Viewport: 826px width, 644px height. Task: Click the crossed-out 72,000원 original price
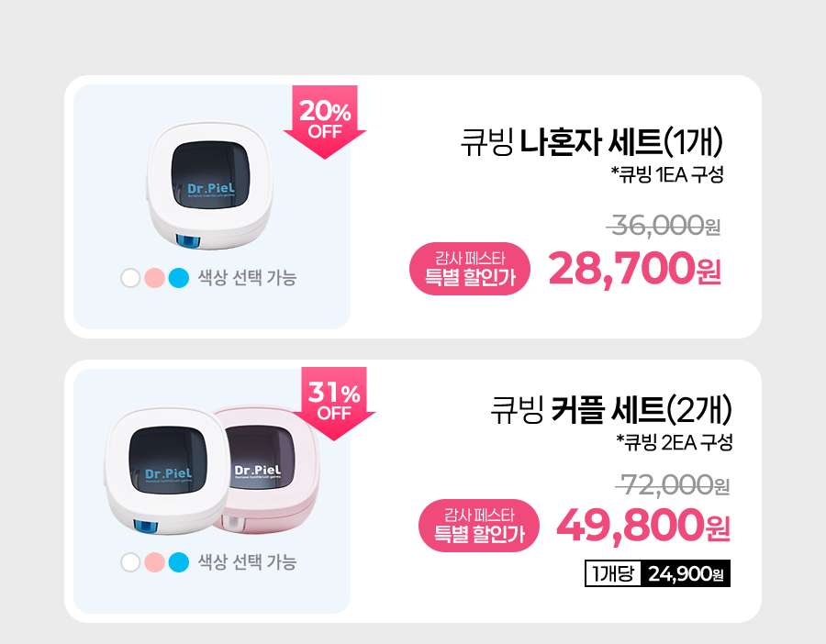[x=673, y=485]
